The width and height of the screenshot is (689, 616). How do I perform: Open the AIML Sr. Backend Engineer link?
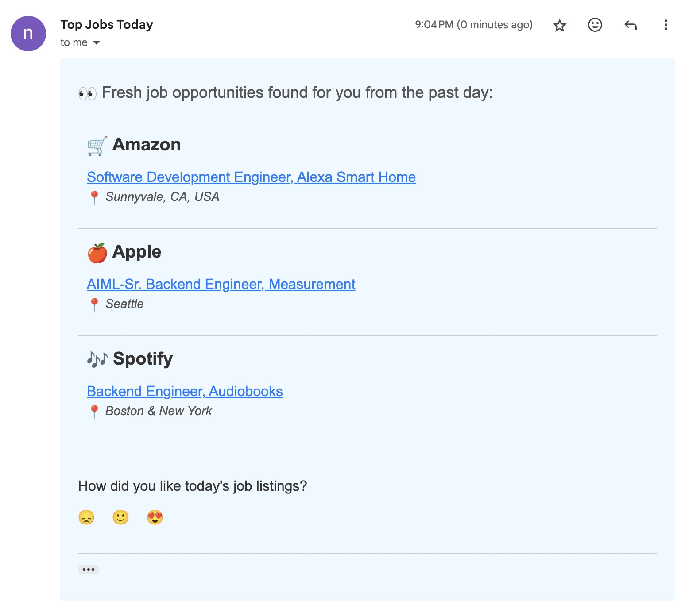click(x=221, y=284)
